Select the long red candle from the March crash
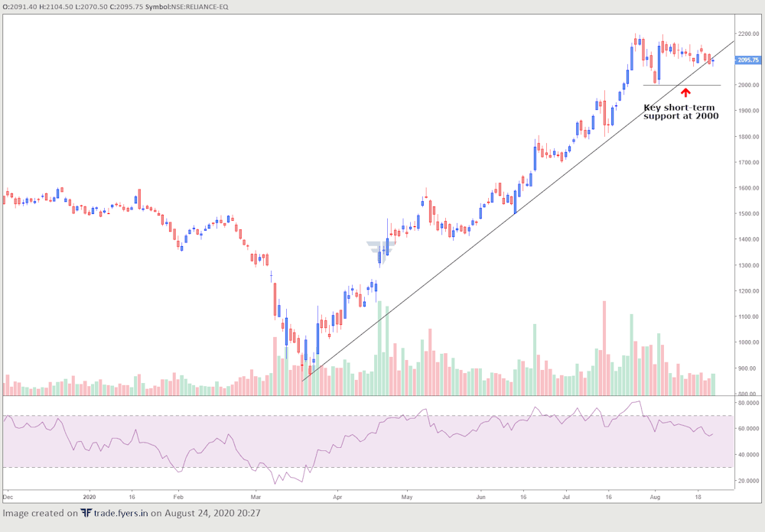Viewport: 765px width, 532px height. click(274, 298)
